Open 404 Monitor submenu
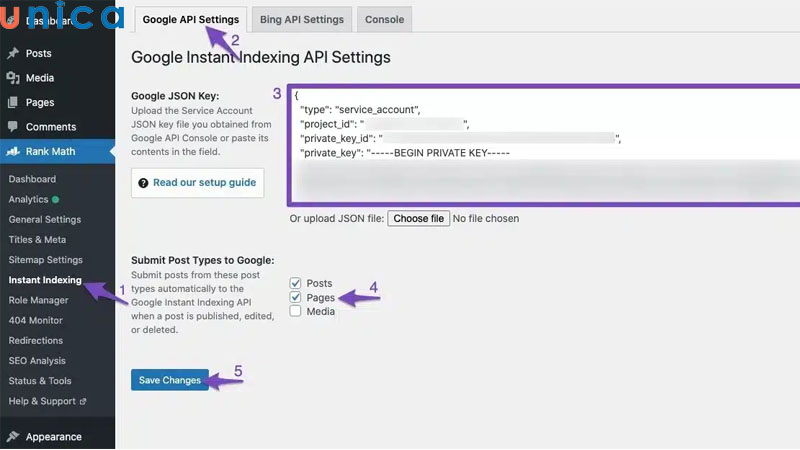 tap(35, 320)
